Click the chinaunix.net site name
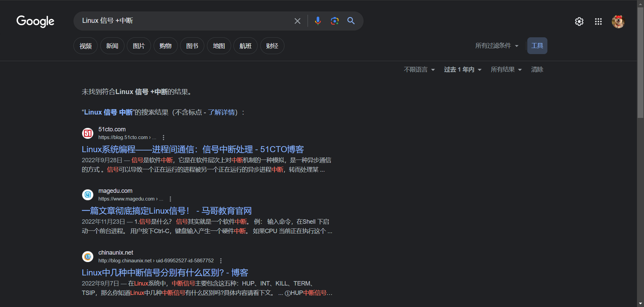The height and width of the screenshot is (307, 644). point(116,253)
